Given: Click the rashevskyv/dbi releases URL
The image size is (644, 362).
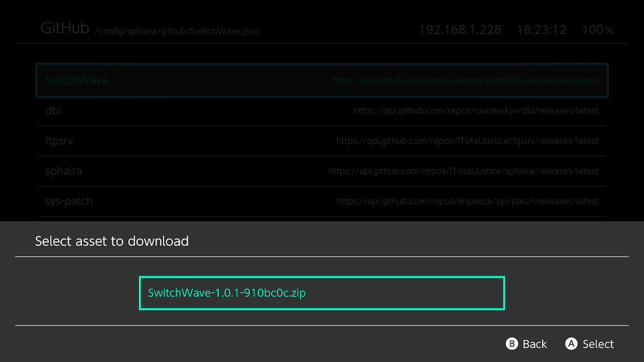Looking at the screenshot, I should coord(476,111).
